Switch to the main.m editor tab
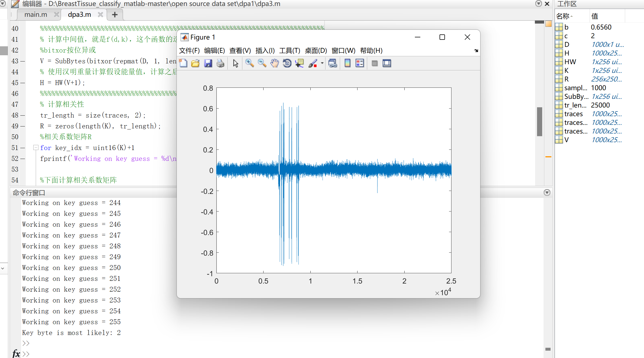 point(36,15)
